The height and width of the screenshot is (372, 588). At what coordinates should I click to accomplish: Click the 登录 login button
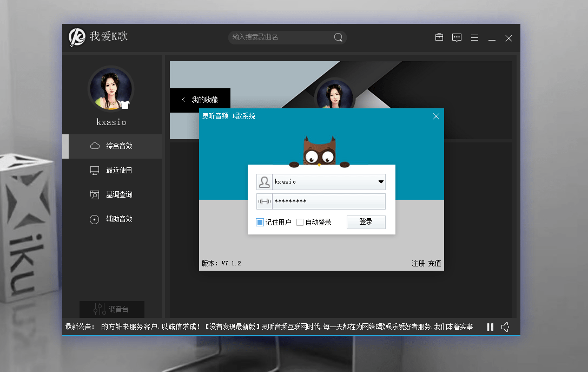coord(366,222)
